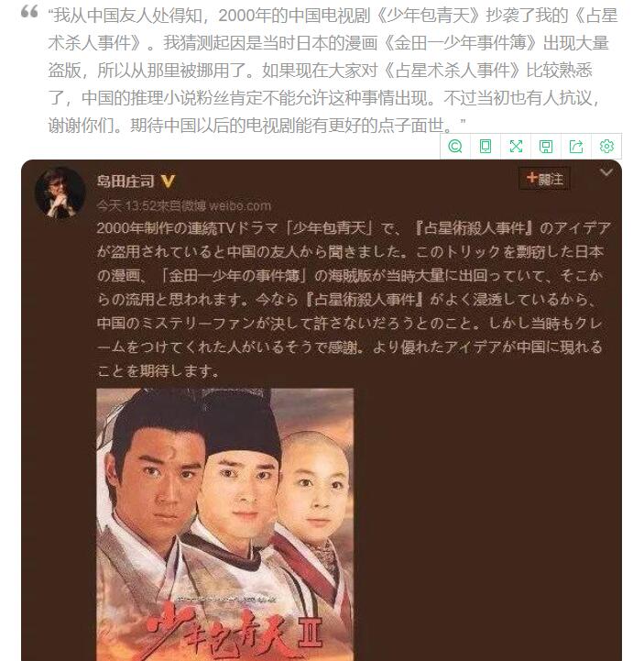Image resolution: width=644 pixels, height=661 pixels.
Task: Expand the image to fullscreen view
Action: pyautogui.click(x=516, y=147)
